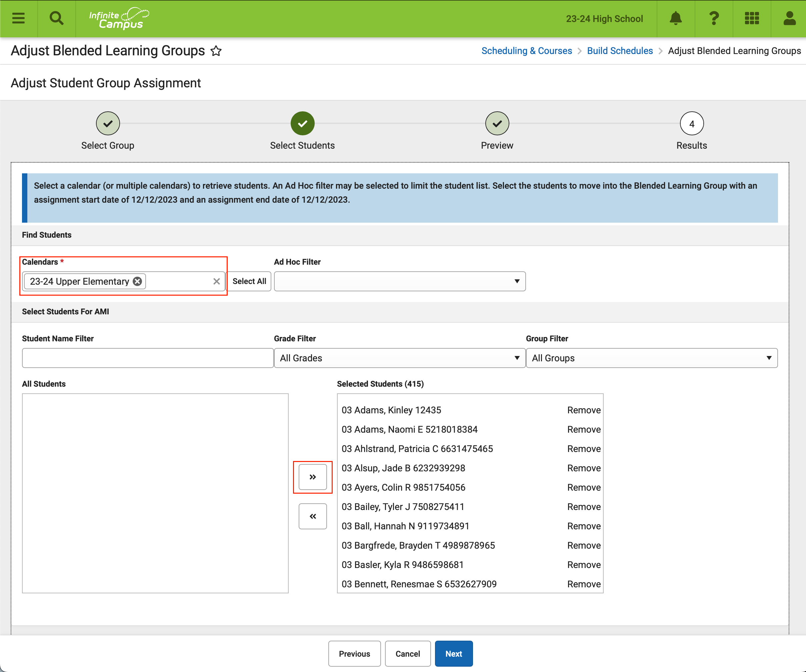Favorite this page with the star icon
Image resolution: width=806 pixels, height=672 pixels.
216,51
